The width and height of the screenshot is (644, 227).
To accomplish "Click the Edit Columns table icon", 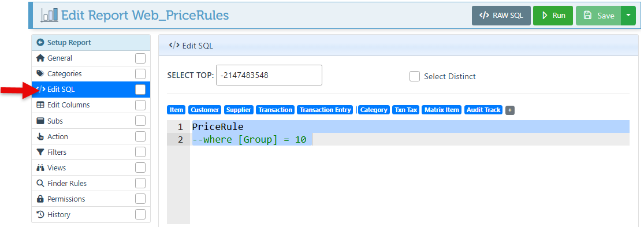I will coord(40,105).
